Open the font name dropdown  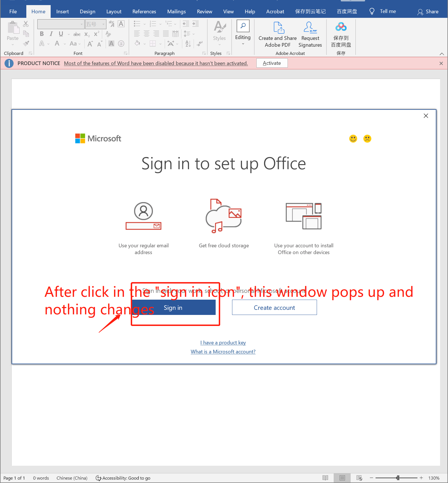[82, 24]
